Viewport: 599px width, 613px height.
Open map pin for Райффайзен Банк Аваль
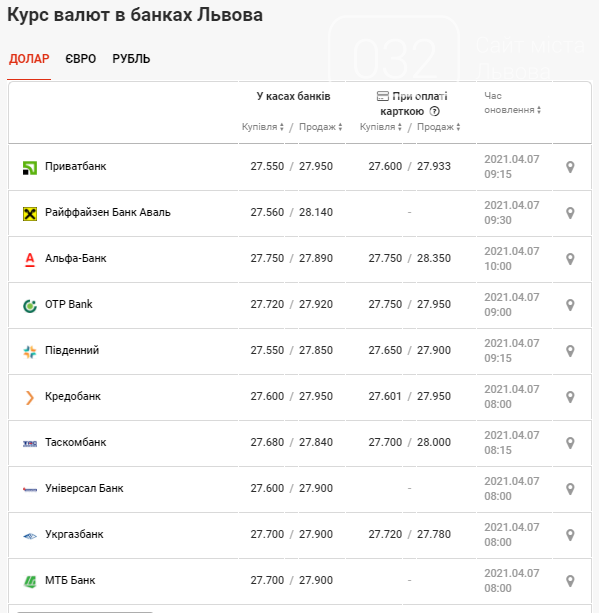[x=570, y=213]
